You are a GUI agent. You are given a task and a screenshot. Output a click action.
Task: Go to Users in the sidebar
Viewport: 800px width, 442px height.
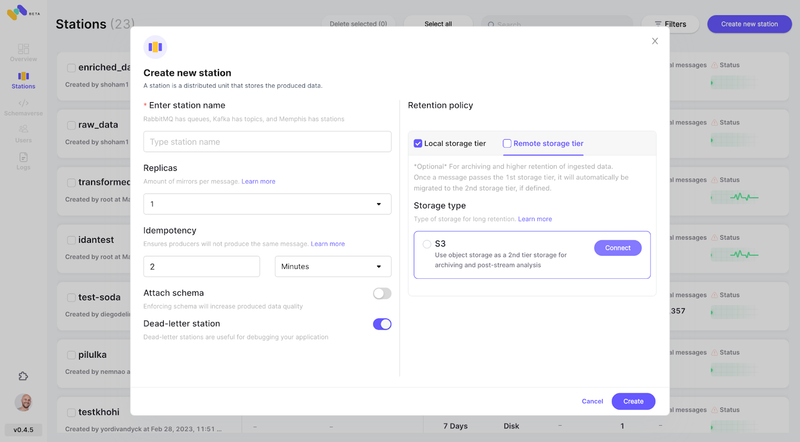[23, 133]
